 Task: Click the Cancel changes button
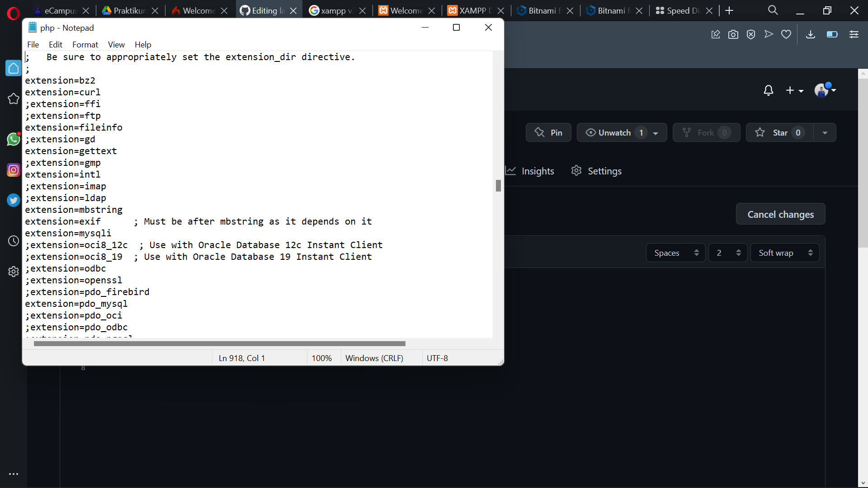(780, 214)
